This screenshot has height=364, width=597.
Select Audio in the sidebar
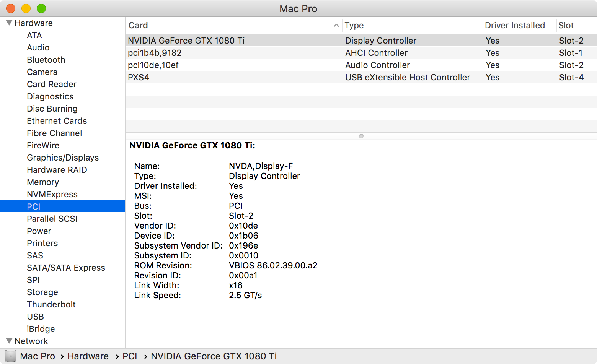pos(38,47)
